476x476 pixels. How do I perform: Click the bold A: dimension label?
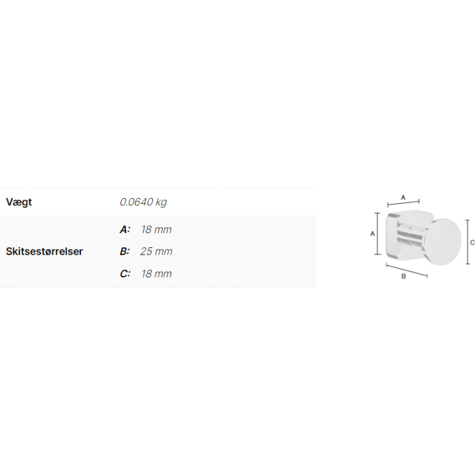pos(125,229)
